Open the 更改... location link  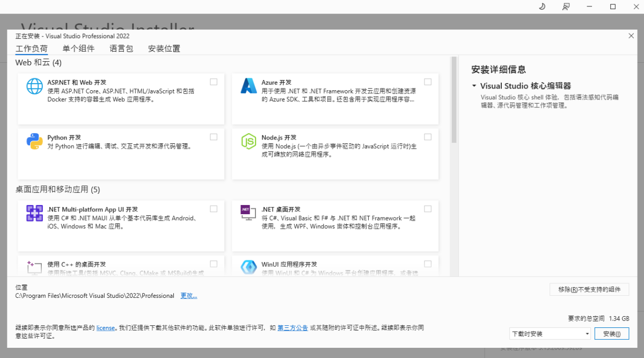pyautogui.click(x=189, y=296)
